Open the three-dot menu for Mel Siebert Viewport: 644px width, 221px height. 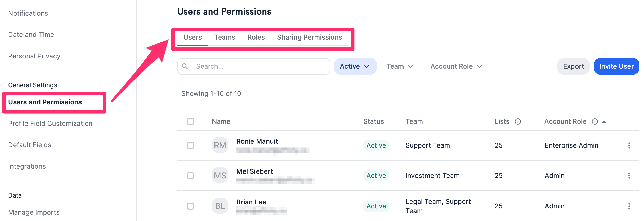tap(629, 176)
